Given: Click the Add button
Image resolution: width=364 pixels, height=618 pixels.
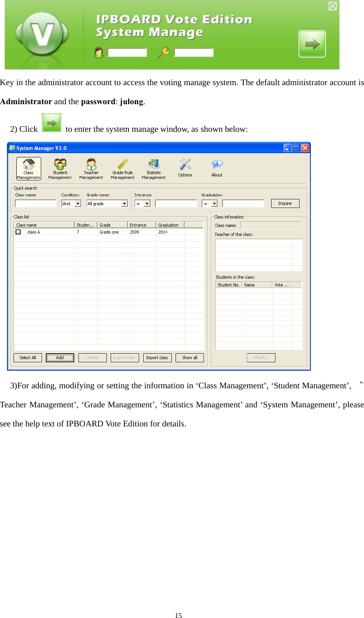Looking at the screenshot, I should click(60, 358).
